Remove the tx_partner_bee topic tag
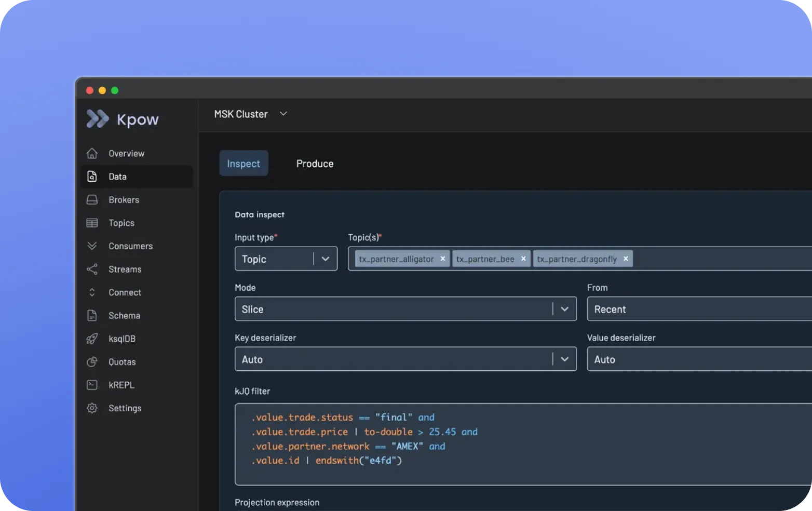Image resolution: width=812 pixels, height=511 pixels. coord(523,259)
